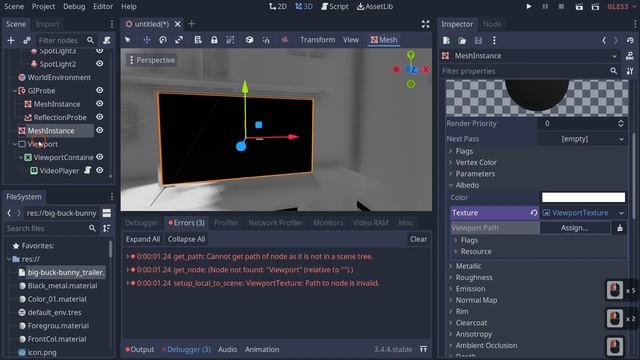The height and width of the screenshot is (360, 640).
Task: Hide the MeshInstance under GIProbe
Action: click(x=99, y=104)
